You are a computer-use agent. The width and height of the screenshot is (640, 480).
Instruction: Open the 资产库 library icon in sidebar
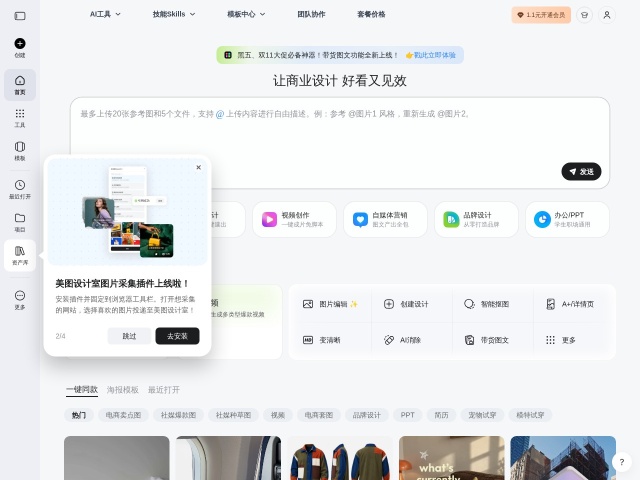tap(20, 256)
